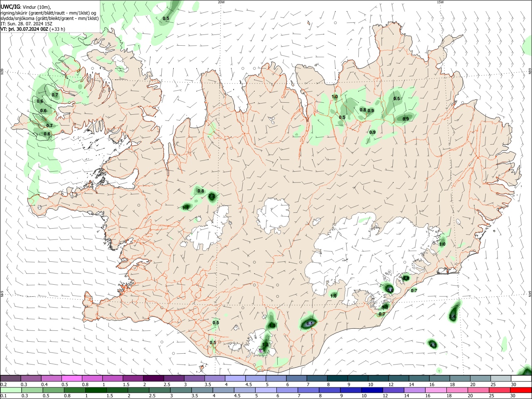Select the palest green bottom-row swatch between 0.1 and 0.3
Viewport: 532px width, 399px height.
click(x=10, y=390)
